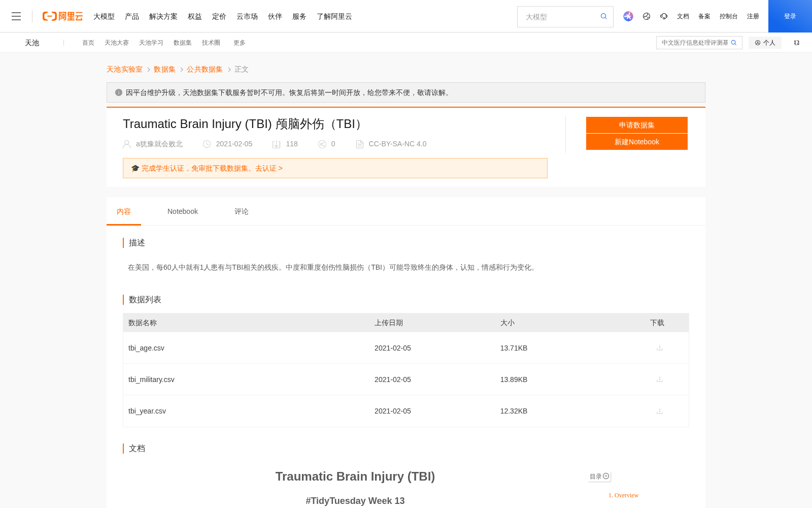Open the 备案 link

[704, 16]
